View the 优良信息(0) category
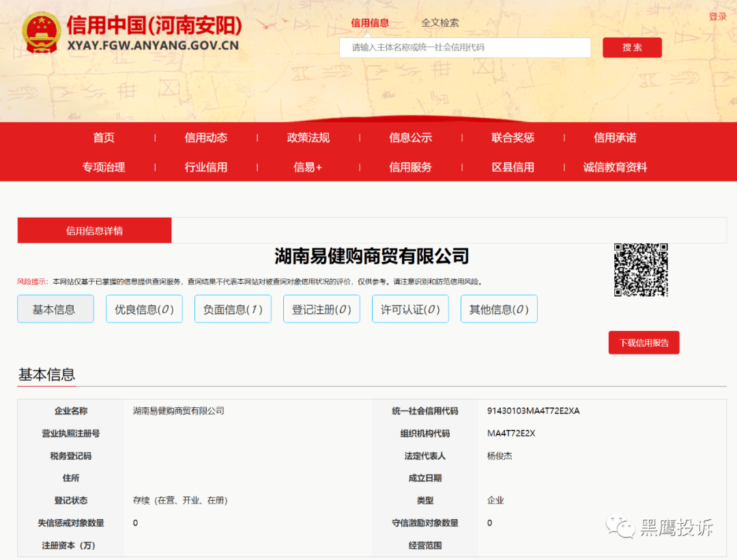 144,308
